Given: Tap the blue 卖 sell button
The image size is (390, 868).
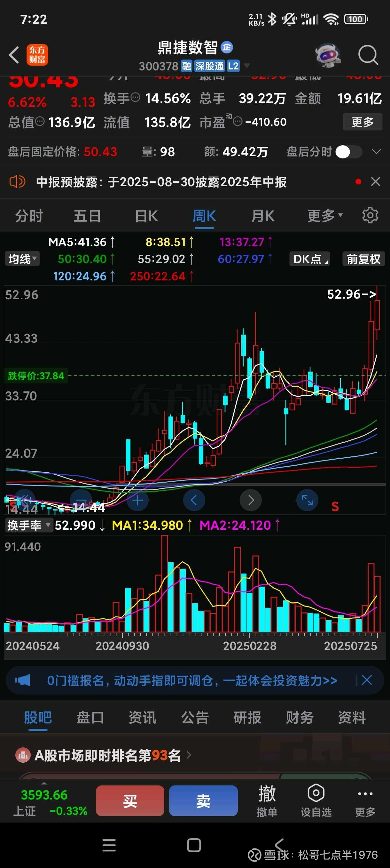Looking at the screenshot, I should [x=203, y=800].
